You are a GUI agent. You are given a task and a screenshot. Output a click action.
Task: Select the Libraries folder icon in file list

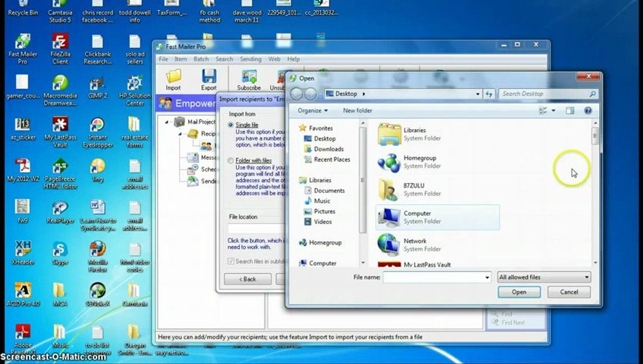389,134
